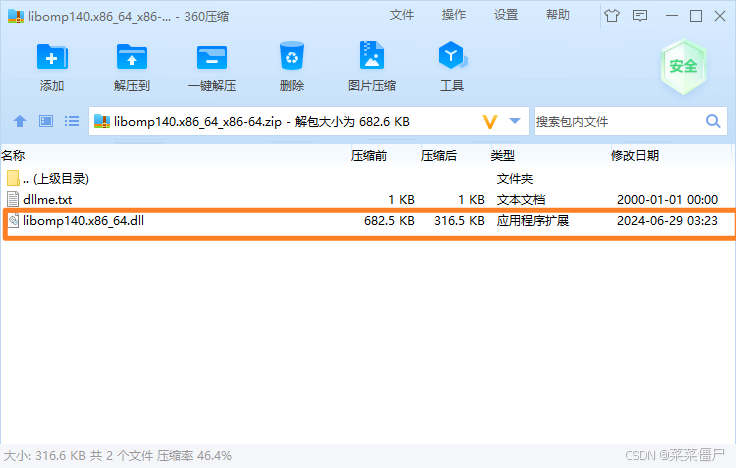736x468 pixels.
Task: Click the 316.5 KB compressed size cell
Action: (x=459, y=221)
